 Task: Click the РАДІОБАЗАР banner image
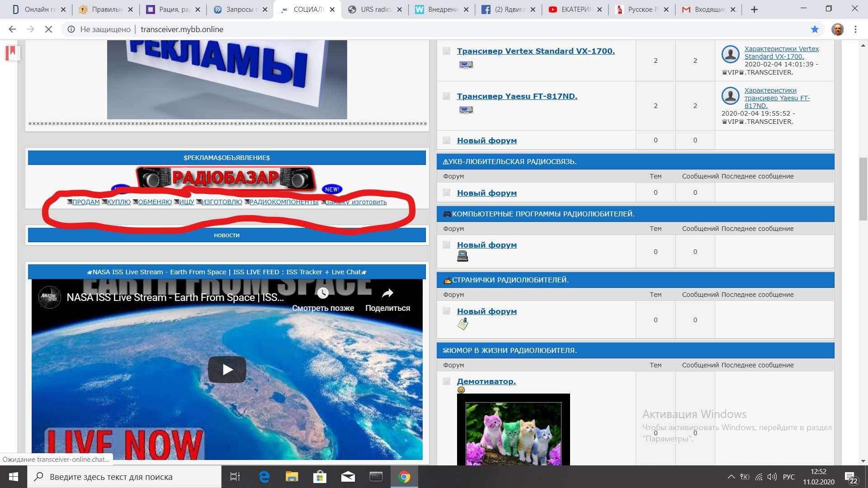coord(225,178)
